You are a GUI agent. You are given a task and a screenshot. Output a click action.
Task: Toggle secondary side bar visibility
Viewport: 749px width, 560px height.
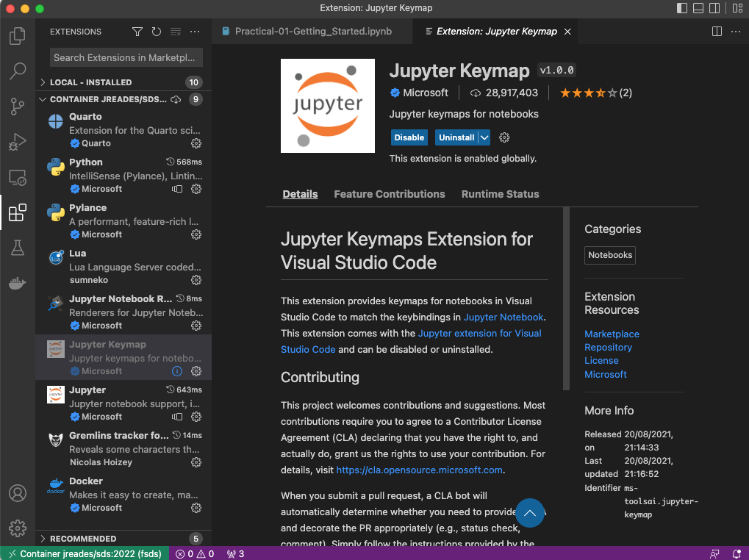(714, 8)
